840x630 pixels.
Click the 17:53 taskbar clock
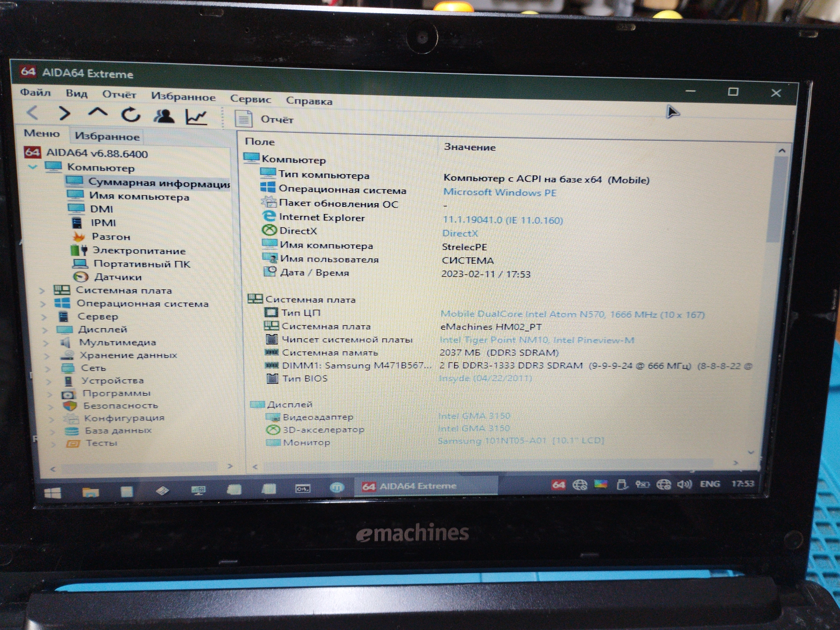[x=743, y=483]
